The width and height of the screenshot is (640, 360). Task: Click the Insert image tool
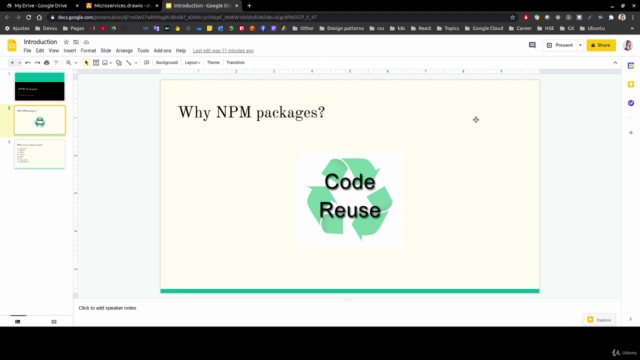(105, 63)
